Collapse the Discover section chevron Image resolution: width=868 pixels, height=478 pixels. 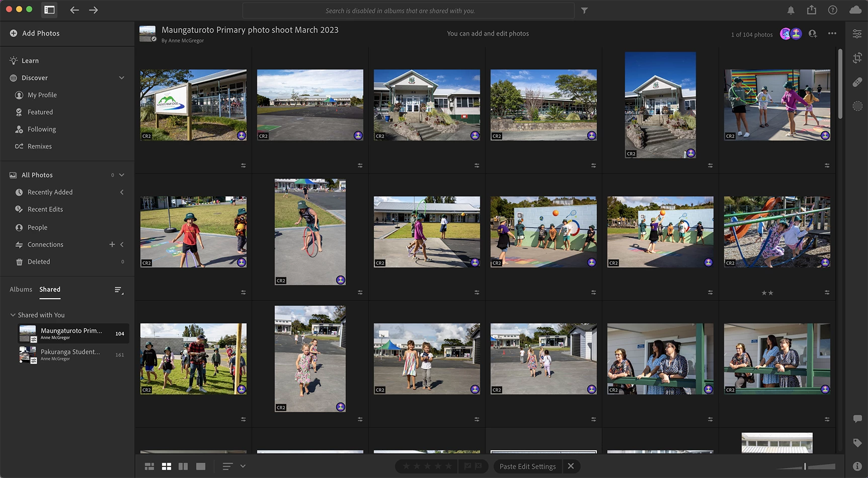pyautogui.click(x=121, y=78)
